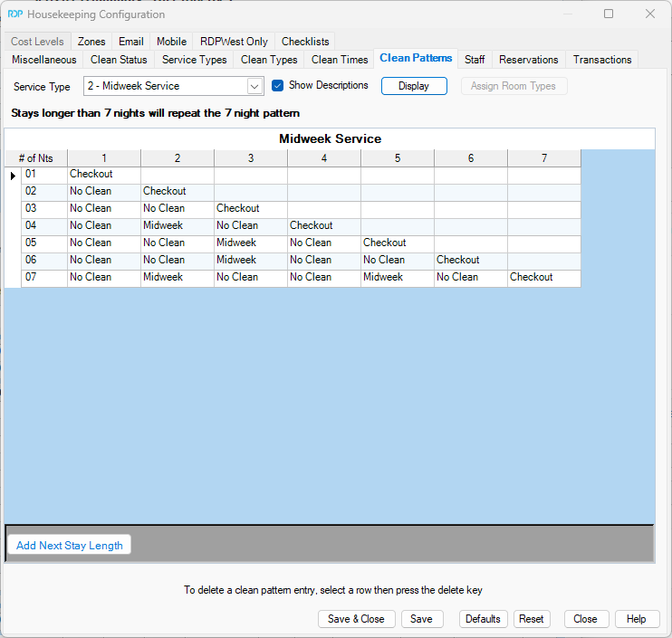
Task: Click the '# of Nts' column header
Action: click(x=36, y=158)
